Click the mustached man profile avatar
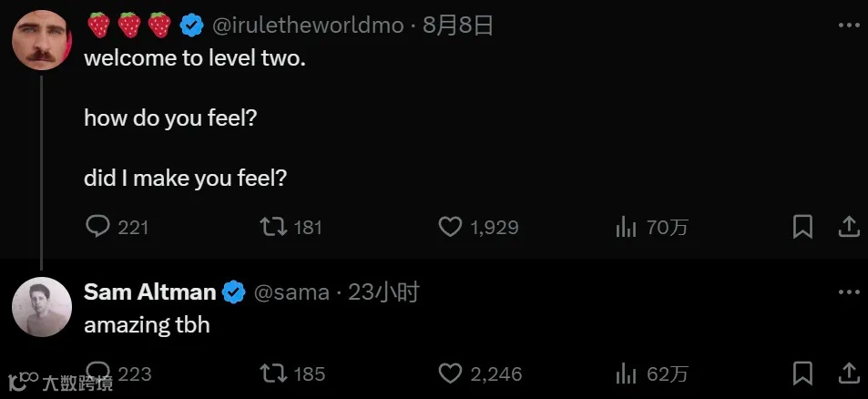Screen dimensions: 868x399 [42, 40]
